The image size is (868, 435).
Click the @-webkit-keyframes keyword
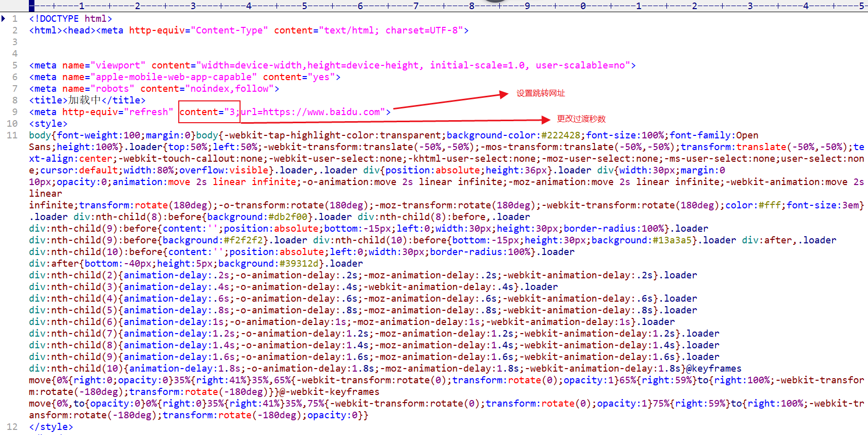click(x=329, y=392)
